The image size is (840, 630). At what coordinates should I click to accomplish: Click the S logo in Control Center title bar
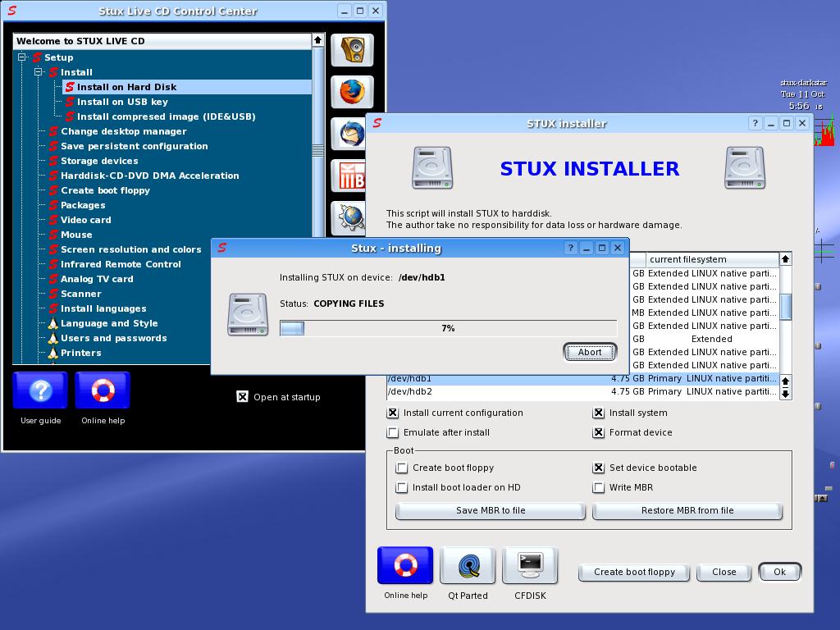[x=12, y=11]
